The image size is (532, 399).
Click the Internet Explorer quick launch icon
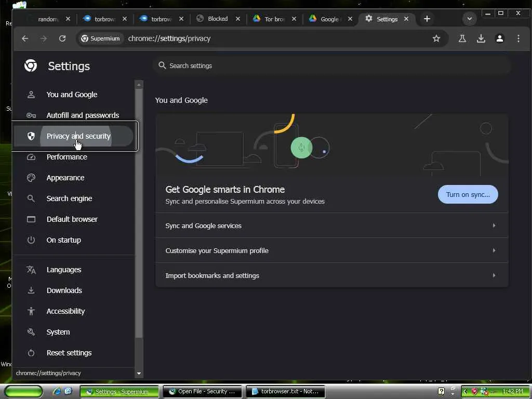click(56, 391)
